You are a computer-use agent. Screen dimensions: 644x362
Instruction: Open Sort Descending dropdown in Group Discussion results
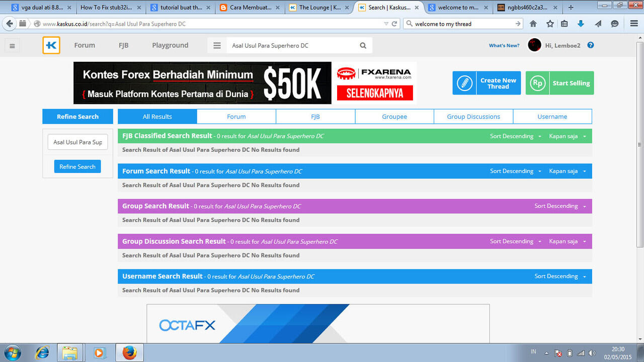click(x=516, y=241)
